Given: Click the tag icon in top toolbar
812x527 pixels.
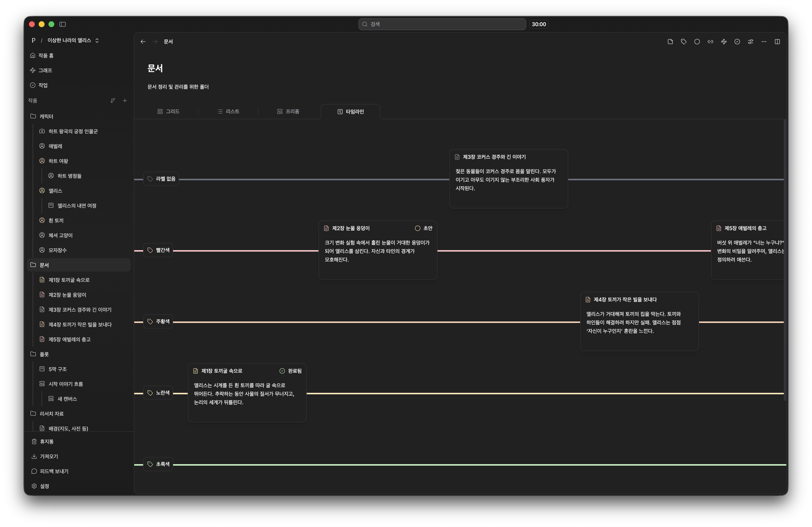Looking at the screenshot, I should point(683,42).
